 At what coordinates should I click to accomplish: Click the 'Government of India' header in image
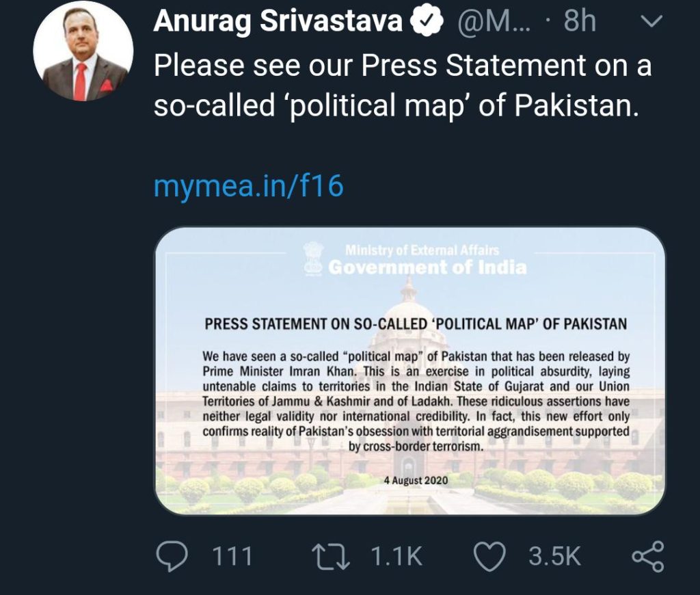point(427,267)
